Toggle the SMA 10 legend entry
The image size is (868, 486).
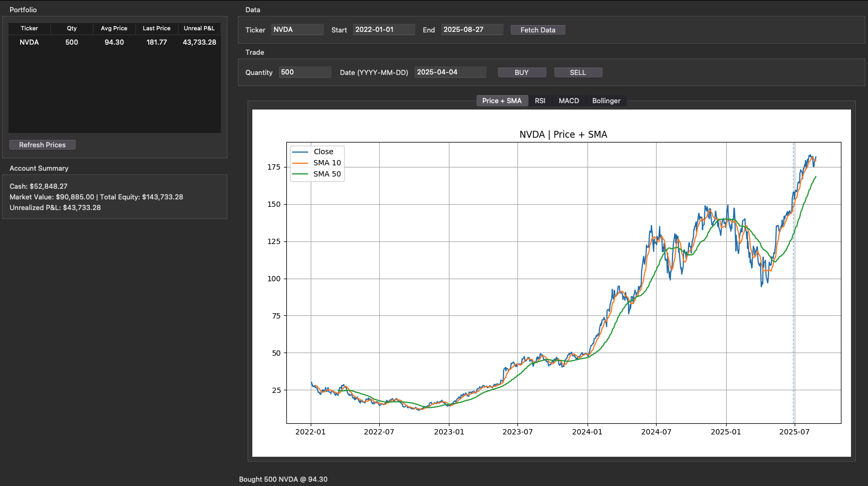click(327, 163)
